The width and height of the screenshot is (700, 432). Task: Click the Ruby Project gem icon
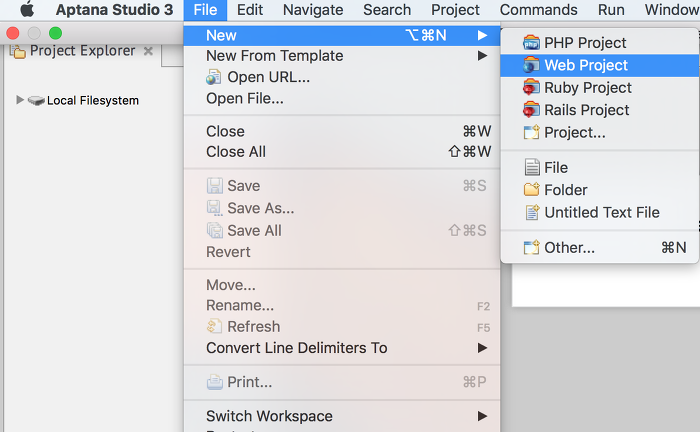pos(531,87)
